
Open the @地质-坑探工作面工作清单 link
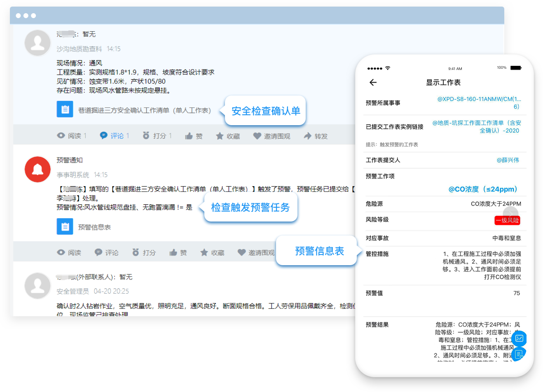(x=477, y=126)
